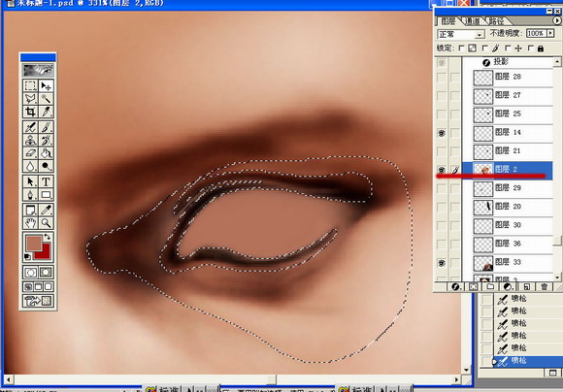The image size is (563, 392).
Task: Select the Hand tool
Action: click(x=30, y=223)
